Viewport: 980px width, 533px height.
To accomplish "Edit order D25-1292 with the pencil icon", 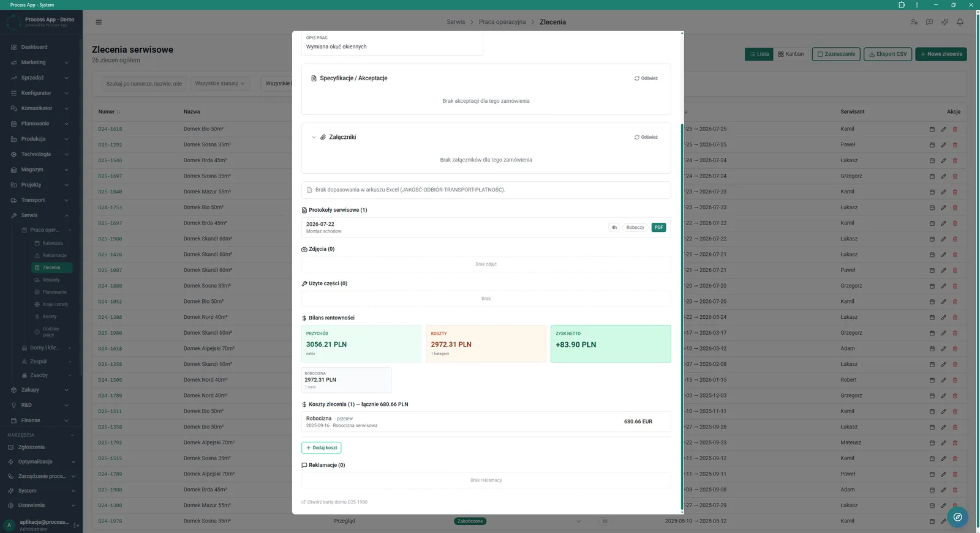I will tap(943, 145).
